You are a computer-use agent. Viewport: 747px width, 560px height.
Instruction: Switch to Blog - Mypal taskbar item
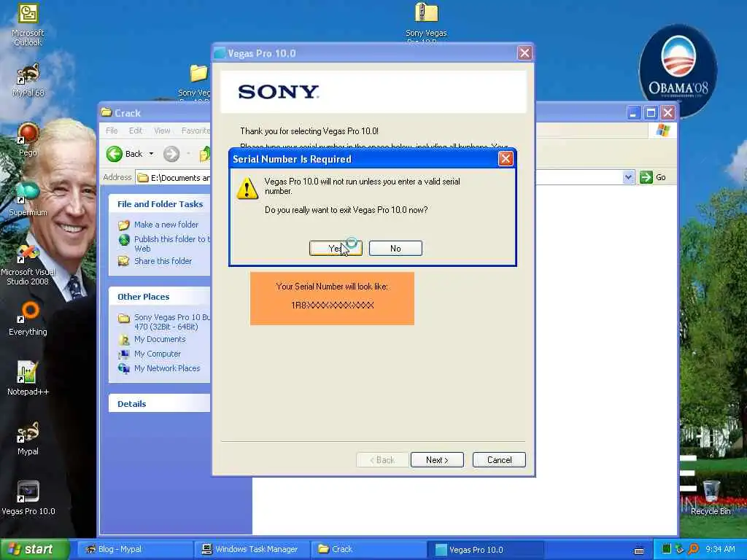[134, 549]
